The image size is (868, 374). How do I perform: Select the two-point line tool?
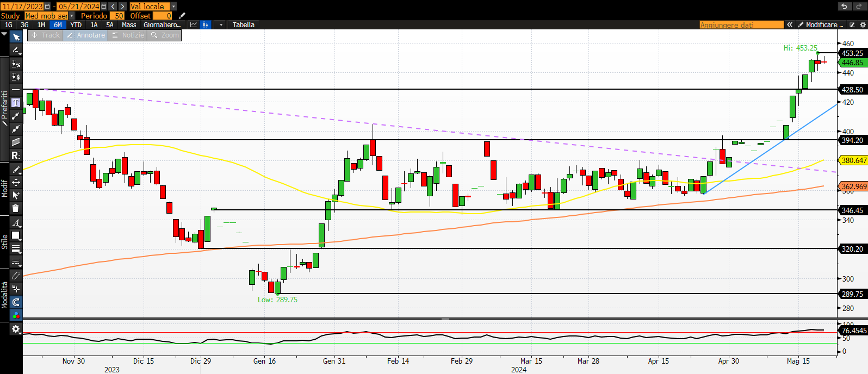(x=16, y=116)
